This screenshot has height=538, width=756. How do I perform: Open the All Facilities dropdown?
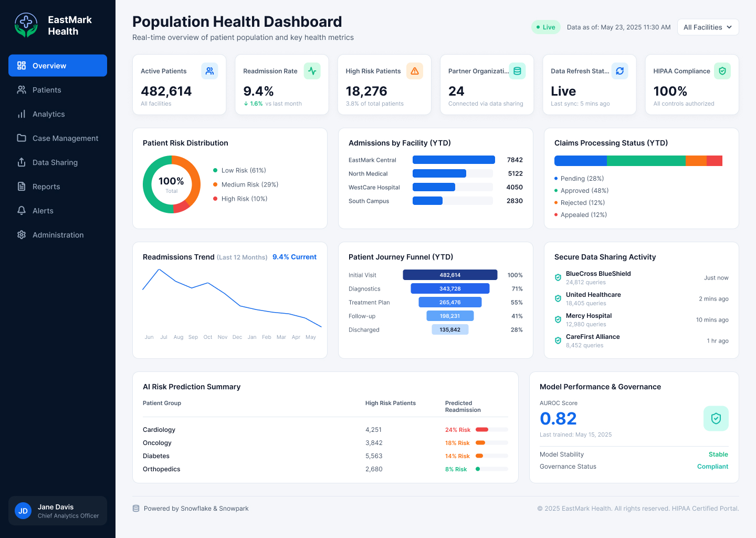pos(708,27)
